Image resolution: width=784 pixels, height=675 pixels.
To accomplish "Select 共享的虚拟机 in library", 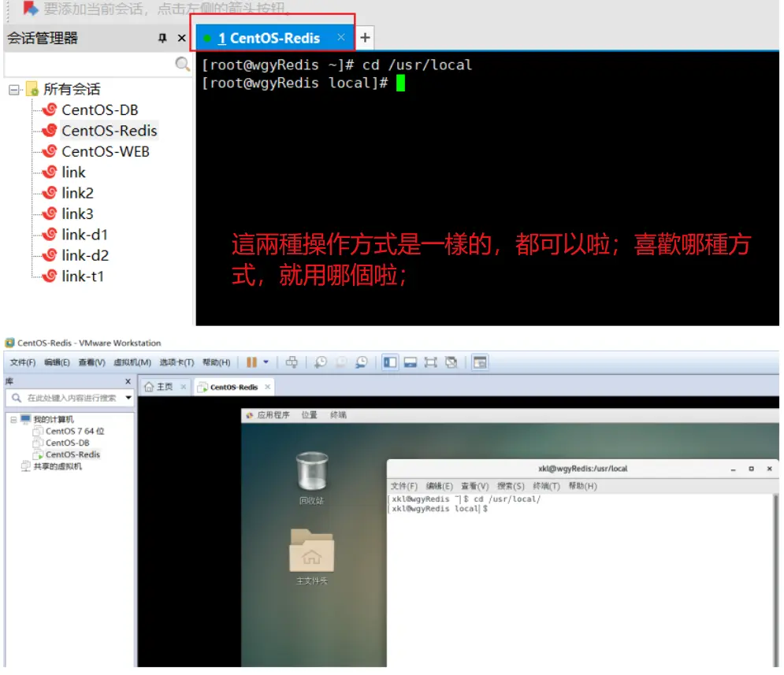I will [57, 466].
